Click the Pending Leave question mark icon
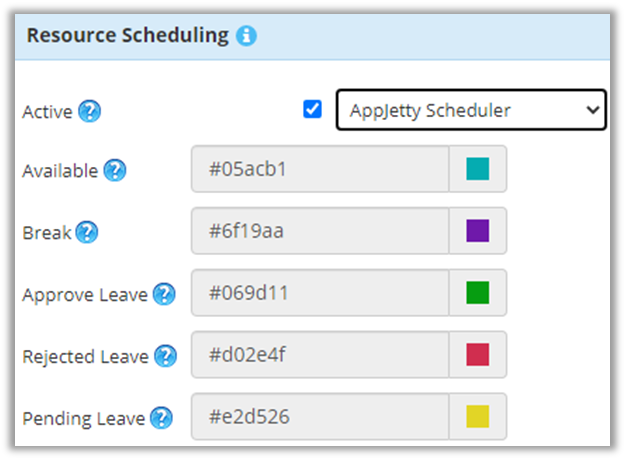Screen dimensions: 626x460 click(x=161, y=418)
